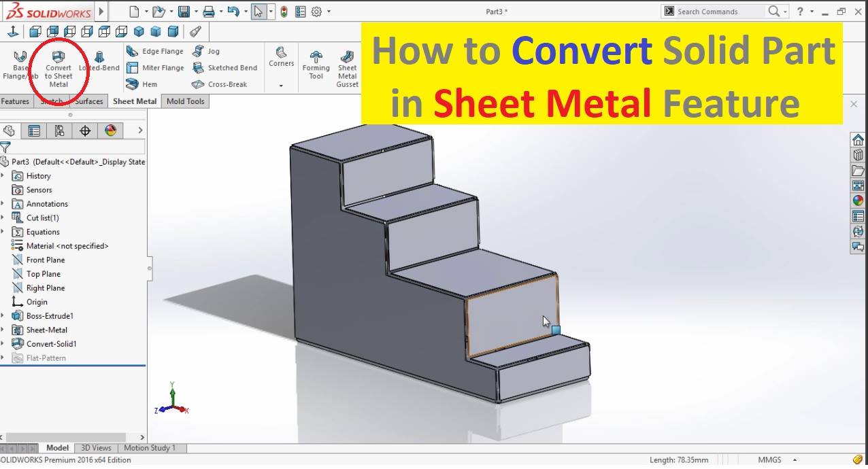This screenshot has width=868, height=469.
Task: Open the Corners dropdown arrow
Action: pyautogui.click(x=281, y=86)
